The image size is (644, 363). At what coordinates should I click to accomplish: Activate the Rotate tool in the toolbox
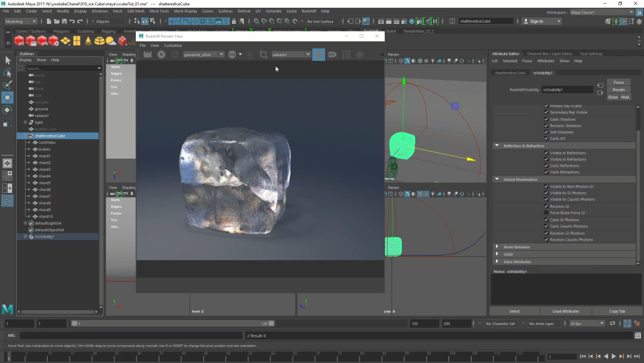(x=7, y=110)
